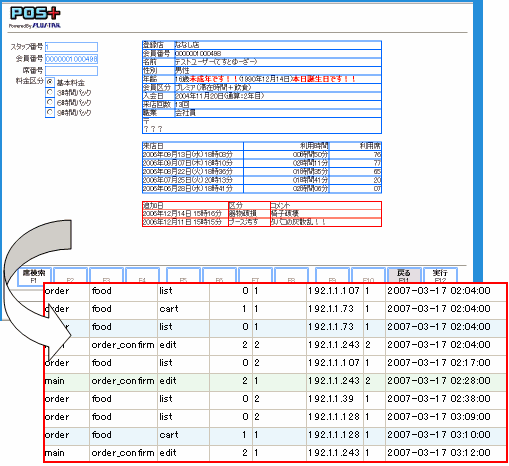Click timestamp 2007-03-17 03:09:00
509x466 pixels.
point(439,417)
